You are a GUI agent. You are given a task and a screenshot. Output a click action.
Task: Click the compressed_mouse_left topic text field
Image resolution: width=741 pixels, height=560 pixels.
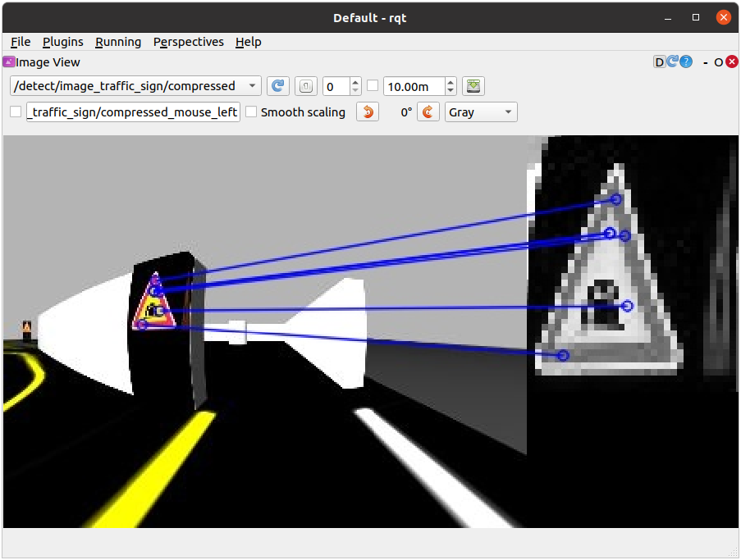133,112
